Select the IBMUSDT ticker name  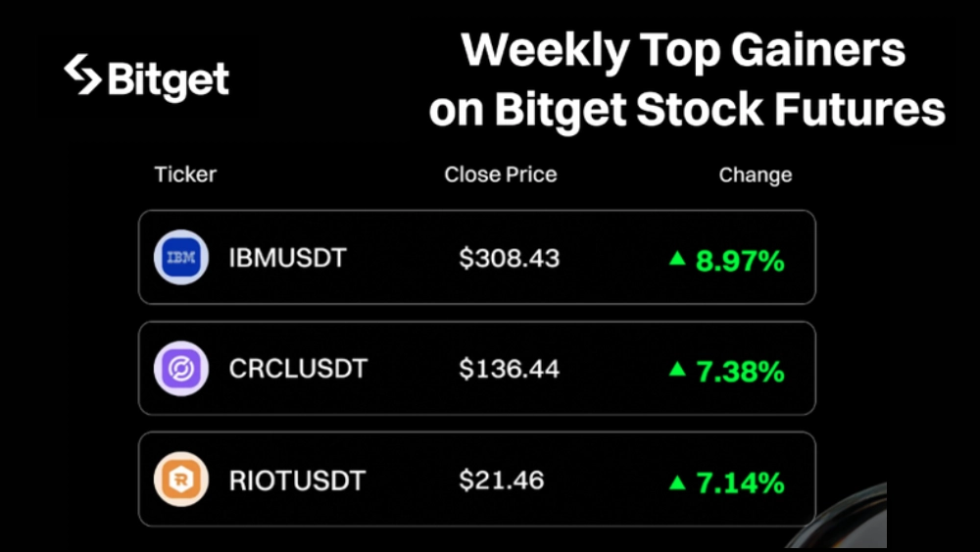click(287, 259)
